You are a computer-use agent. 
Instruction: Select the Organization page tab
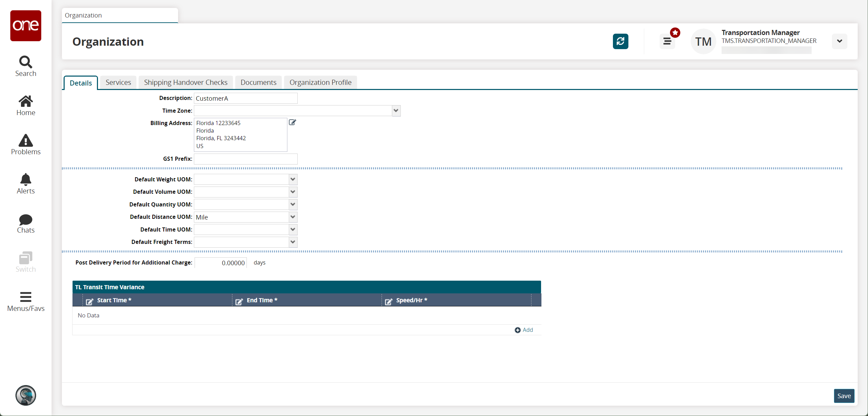pos(120,15)
